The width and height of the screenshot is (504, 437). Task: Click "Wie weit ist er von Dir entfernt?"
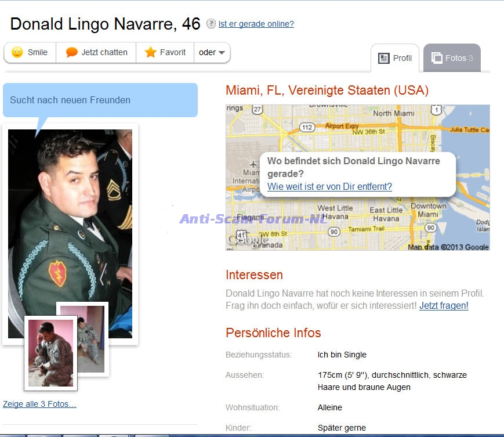point(329,186)
